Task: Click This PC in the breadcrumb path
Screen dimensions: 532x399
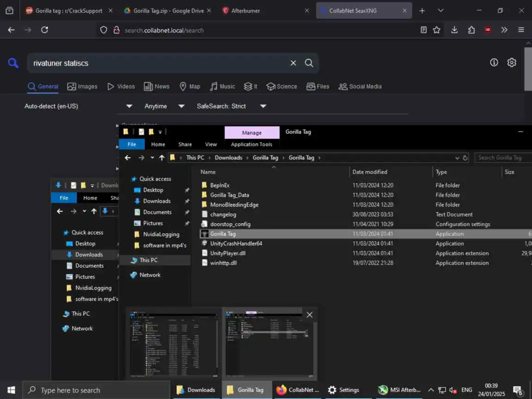Action: pos(195,158)
